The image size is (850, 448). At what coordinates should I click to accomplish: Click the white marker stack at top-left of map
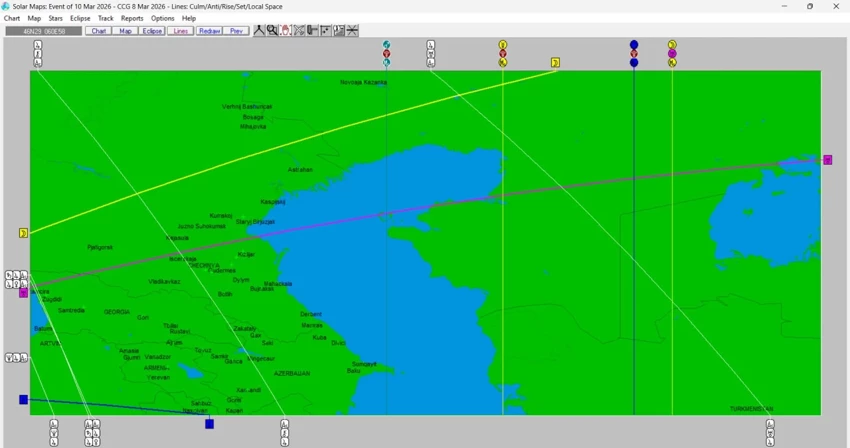37,54
